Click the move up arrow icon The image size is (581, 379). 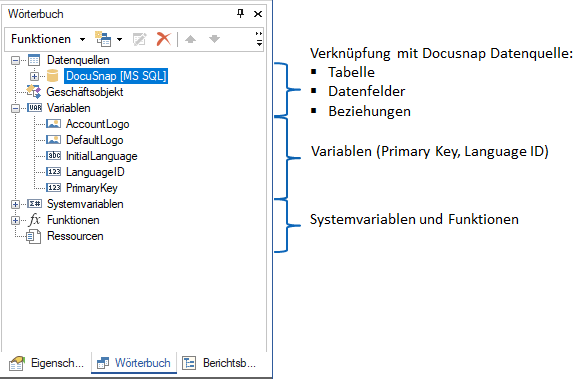point(190,39)
